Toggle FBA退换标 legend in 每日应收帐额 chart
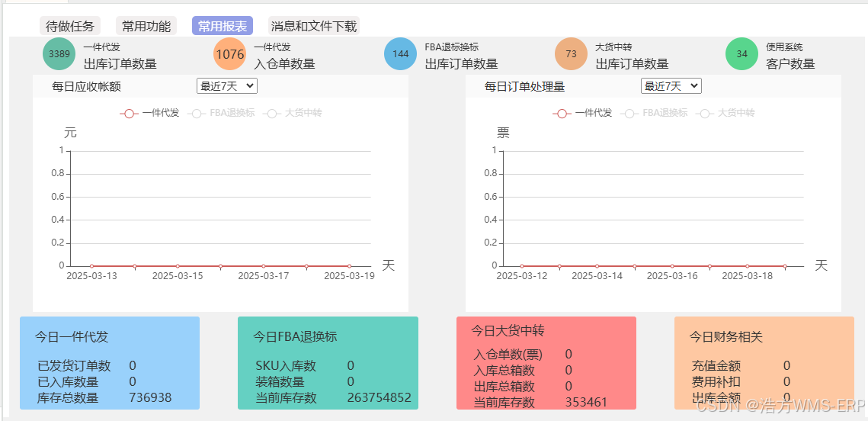Viewport: 868px width, 421px height. pyautogui.click(x=222, y=113)
